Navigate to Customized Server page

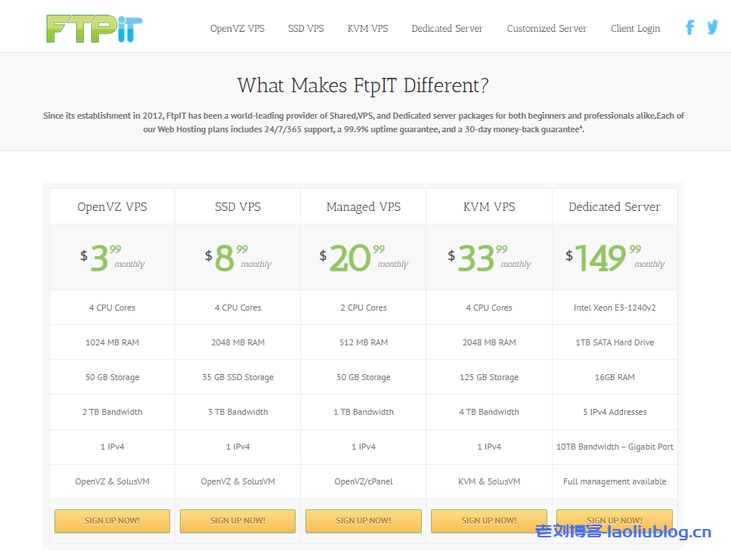click(547, 29)
